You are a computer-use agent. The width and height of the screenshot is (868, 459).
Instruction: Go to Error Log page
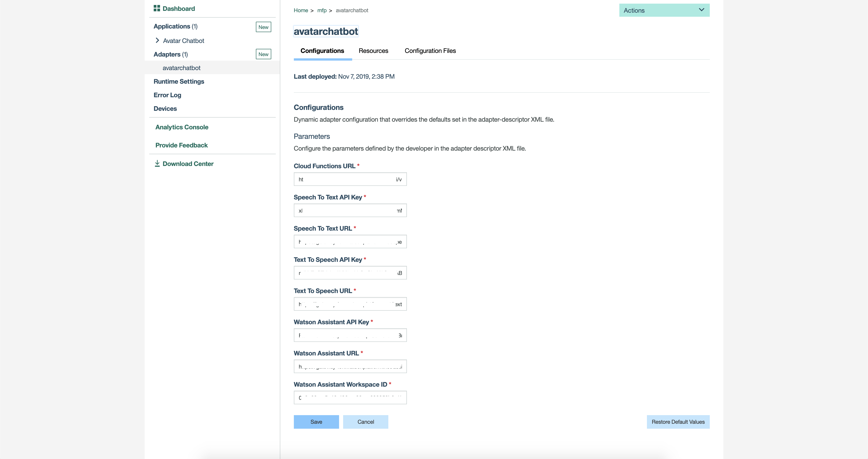167,95
